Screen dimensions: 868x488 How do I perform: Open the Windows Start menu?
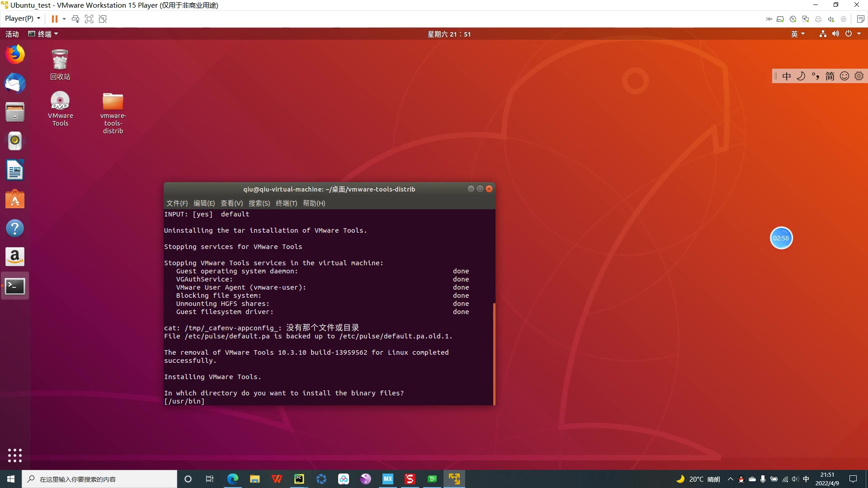11,479
